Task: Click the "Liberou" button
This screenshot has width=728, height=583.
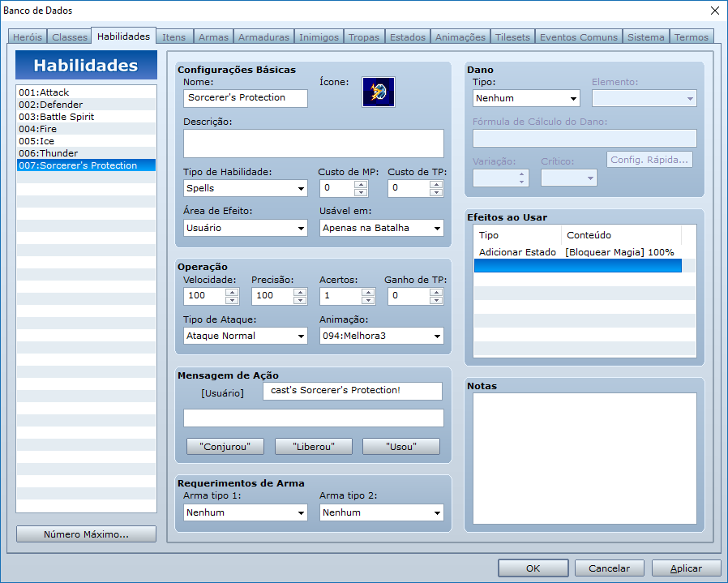Action: tap(314, 447)
